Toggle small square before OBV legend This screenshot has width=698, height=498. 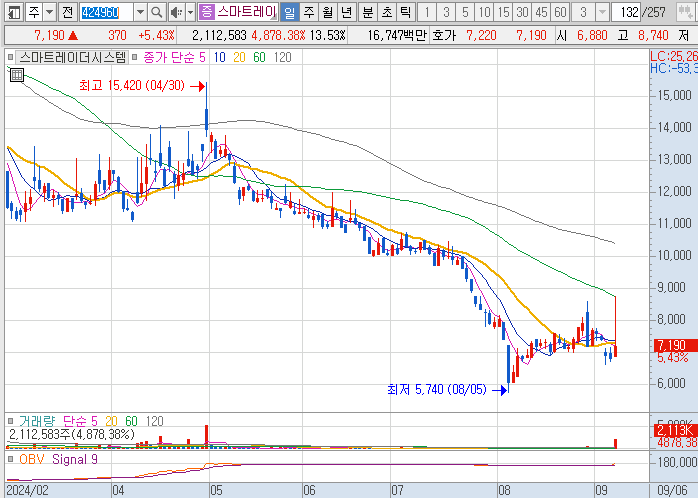tap(10, 459)
